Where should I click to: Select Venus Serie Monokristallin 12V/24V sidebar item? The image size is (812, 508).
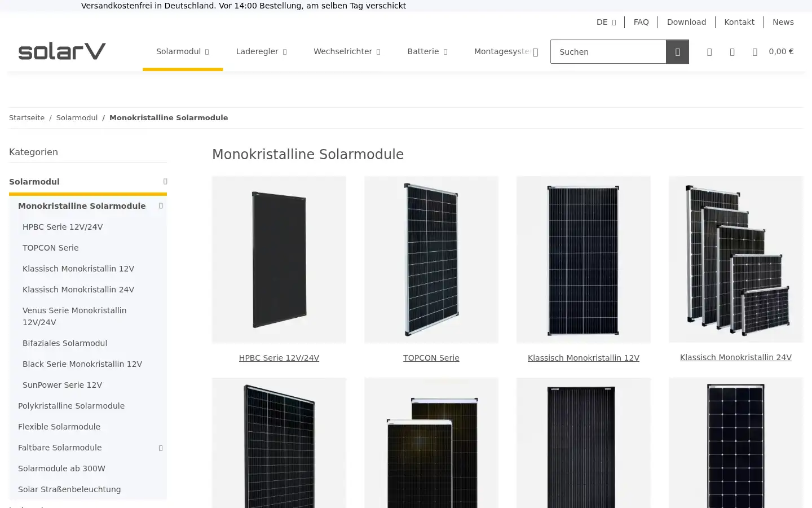coord(74,316)
